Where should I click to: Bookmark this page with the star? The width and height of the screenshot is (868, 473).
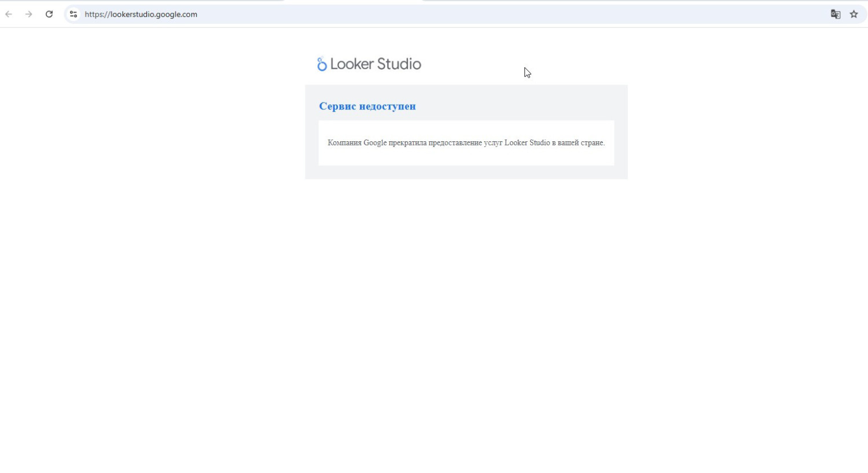pos(854,14)
